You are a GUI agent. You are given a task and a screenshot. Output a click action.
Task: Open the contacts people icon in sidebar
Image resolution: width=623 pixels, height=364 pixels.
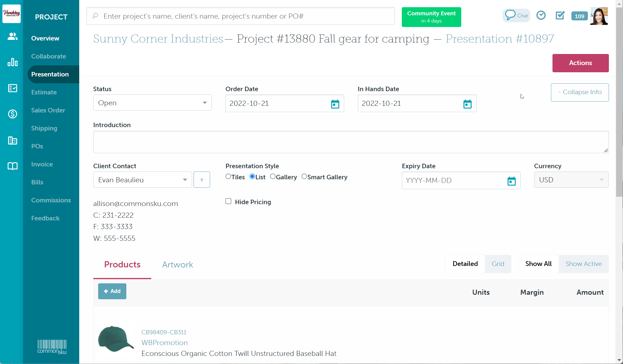[x=12, y=37]
